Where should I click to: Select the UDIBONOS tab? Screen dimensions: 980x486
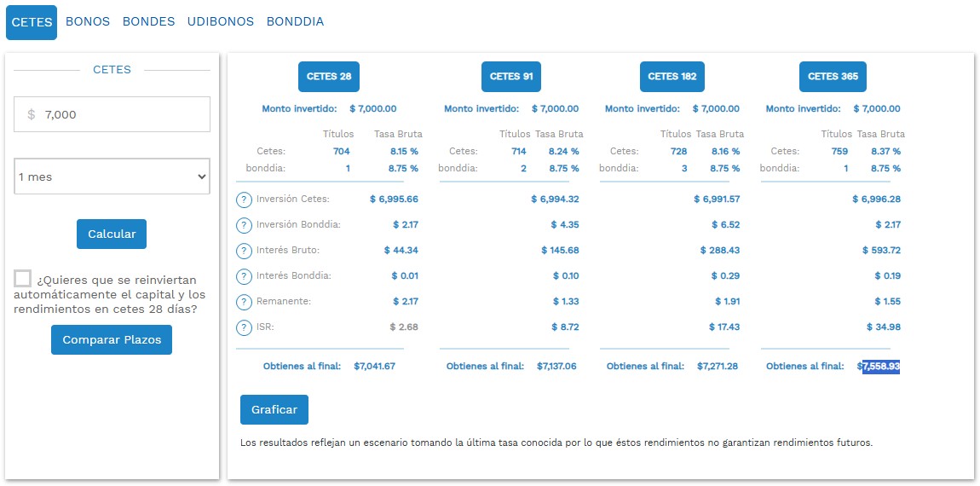point(221,22)
